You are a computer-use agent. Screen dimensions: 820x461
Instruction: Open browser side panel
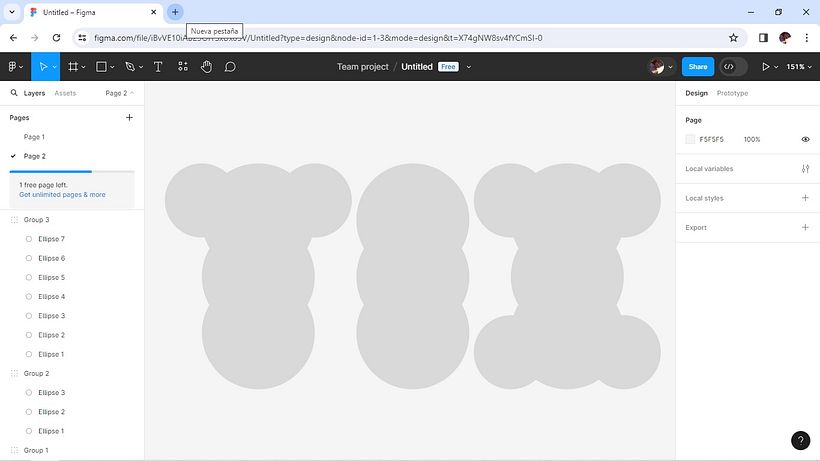(x=764, y=38)
